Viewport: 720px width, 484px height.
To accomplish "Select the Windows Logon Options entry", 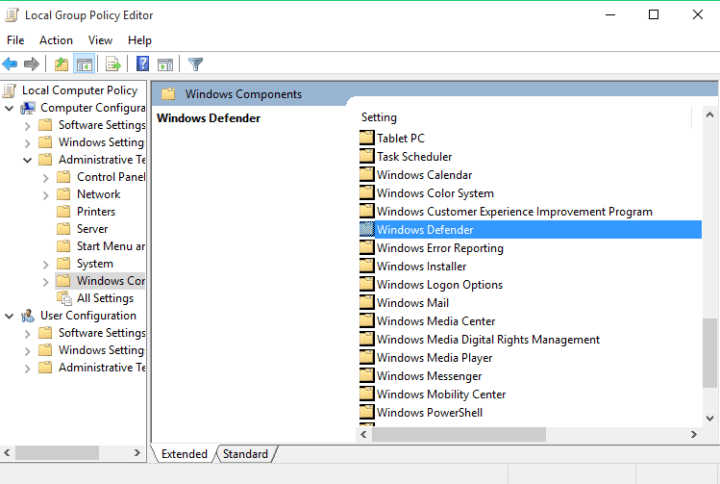I will [x=439, y=285].
